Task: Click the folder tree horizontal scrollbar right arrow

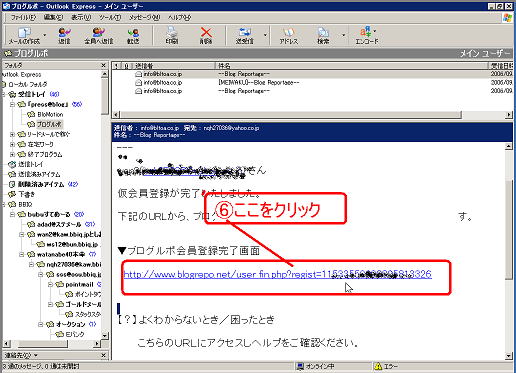Action: point(97,343)
